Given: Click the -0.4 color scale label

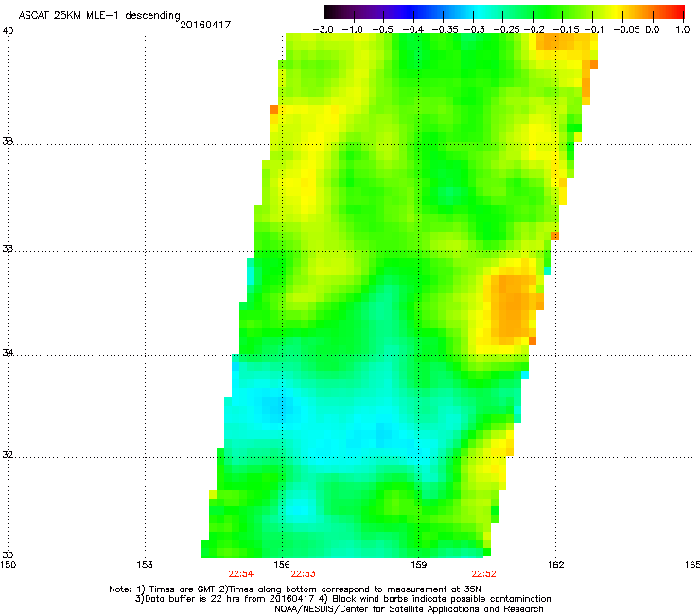Looking at the screenshot, I should click(x=413, y=30).
